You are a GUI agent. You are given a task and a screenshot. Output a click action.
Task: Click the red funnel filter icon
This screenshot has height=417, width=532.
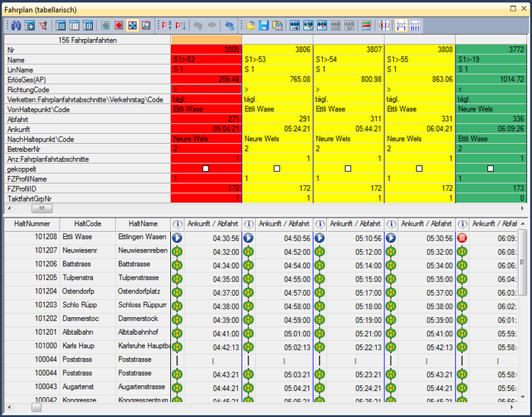coord(44,26)
